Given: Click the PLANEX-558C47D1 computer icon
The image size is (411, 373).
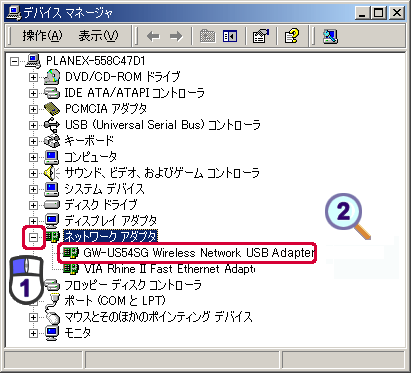Looking at the screenshot, I should point(33,61).
